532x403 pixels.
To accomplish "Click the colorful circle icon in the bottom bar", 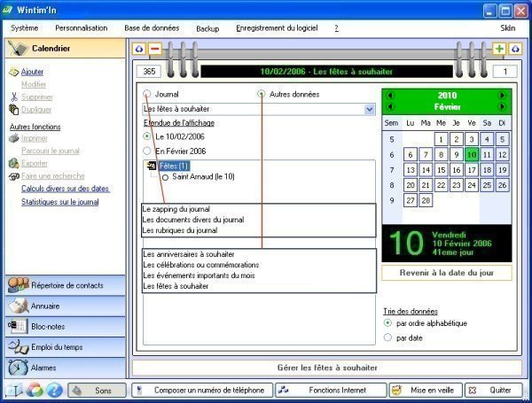I will (x=35, y=390).
